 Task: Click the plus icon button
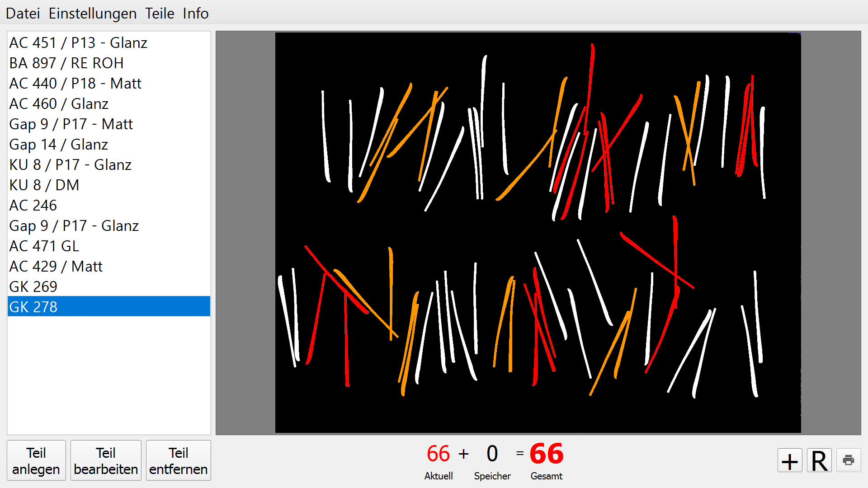pos(790,460)
